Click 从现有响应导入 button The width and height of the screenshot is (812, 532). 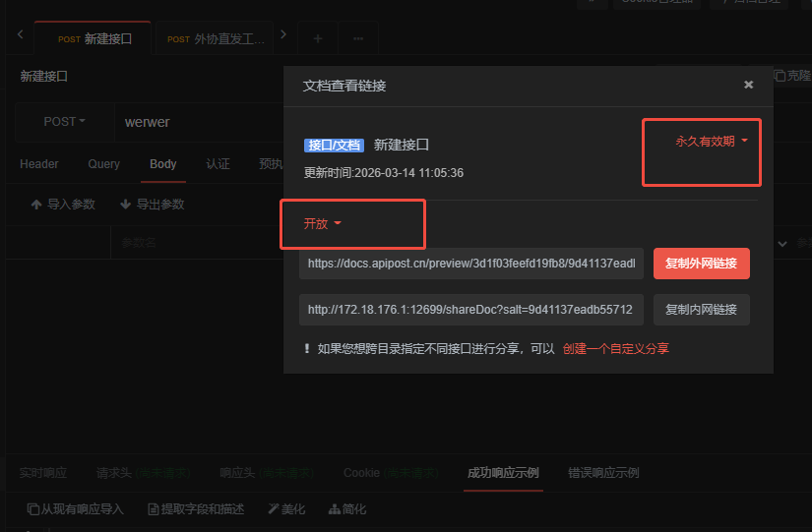pyautogui.click(x=76, y=509)
